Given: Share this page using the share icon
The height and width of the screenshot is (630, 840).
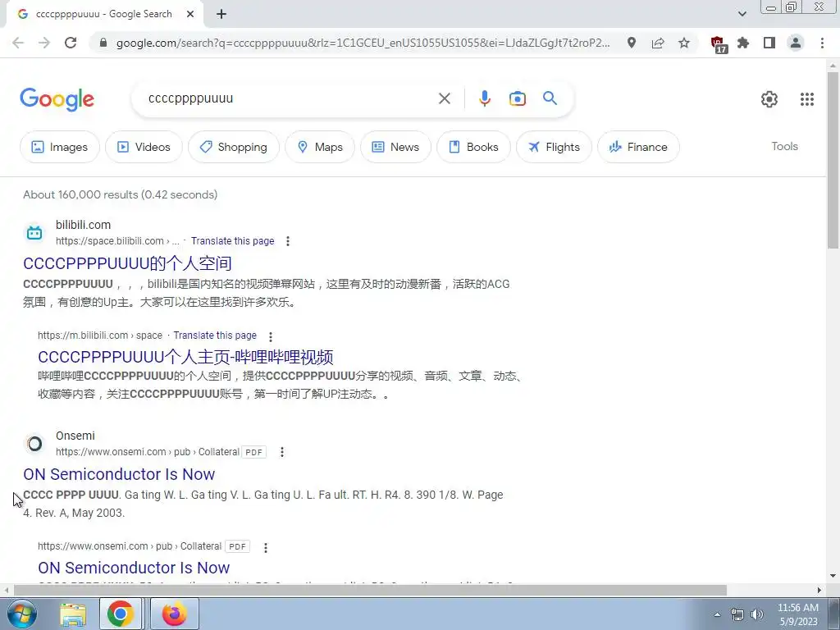Looking at the screenshot, I should [x=658, y=43].
